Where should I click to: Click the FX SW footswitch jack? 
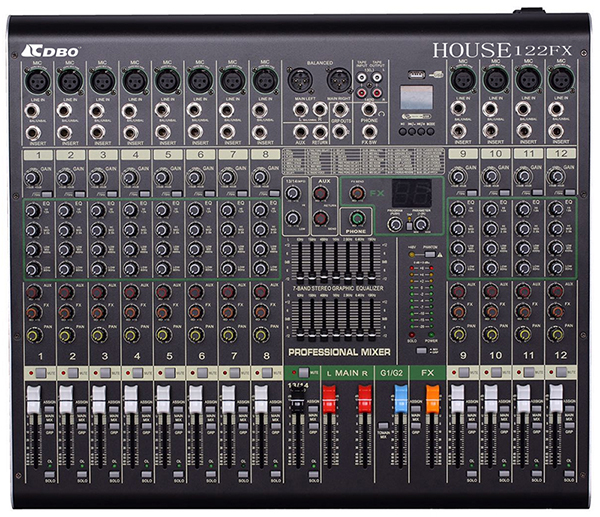pyautogui.click(x=369, y=132)
